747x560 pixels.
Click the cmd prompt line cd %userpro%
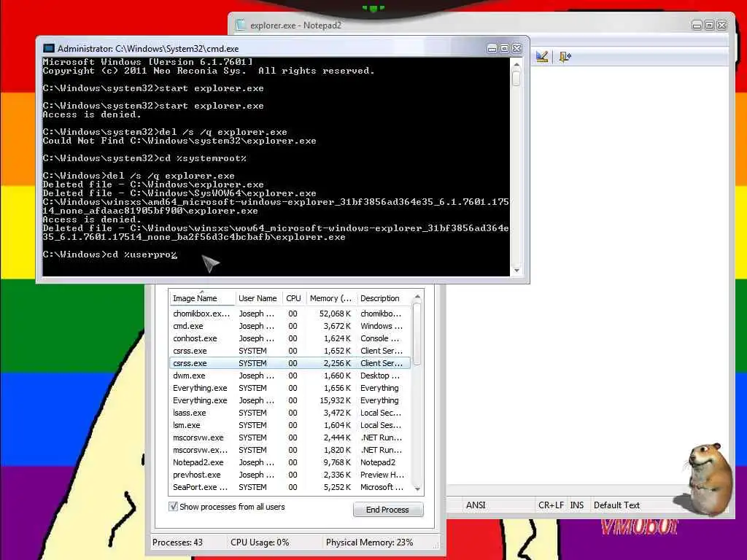click(x=110, y=254)
